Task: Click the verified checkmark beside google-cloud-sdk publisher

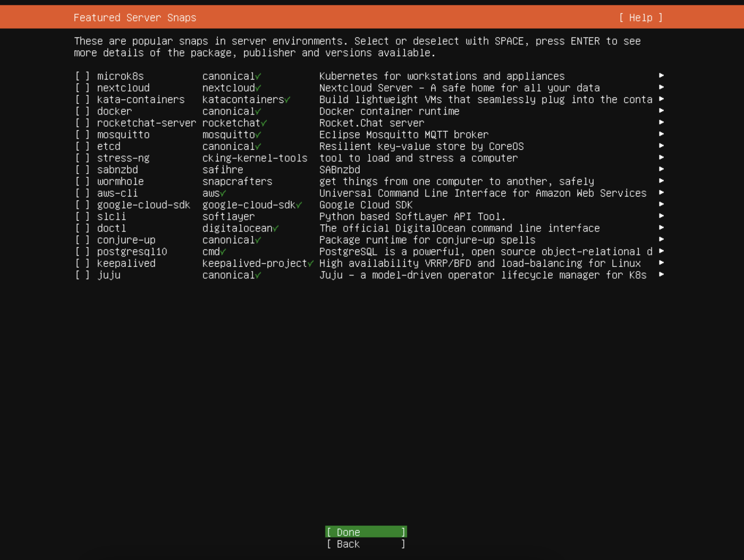Action: click(299, 205)
